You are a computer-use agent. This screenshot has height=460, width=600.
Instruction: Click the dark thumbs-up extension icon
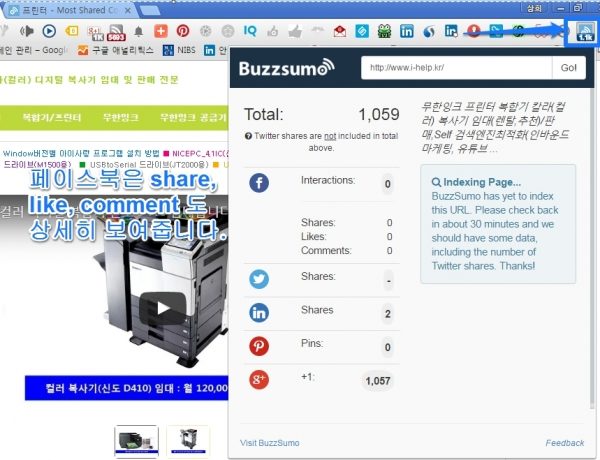tap(295, 31)
